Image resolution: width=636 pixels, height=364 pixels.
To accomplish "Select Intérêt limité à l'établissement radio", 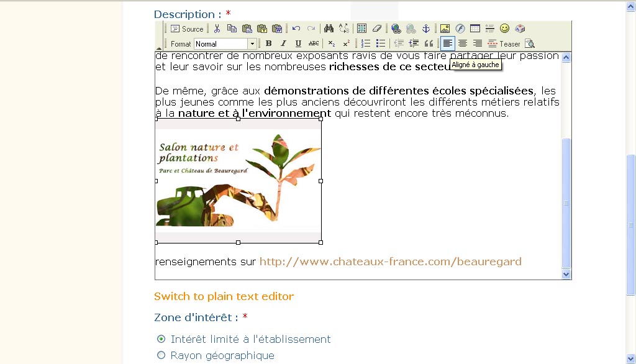I will pyautogui.click(x=161, y=339).
